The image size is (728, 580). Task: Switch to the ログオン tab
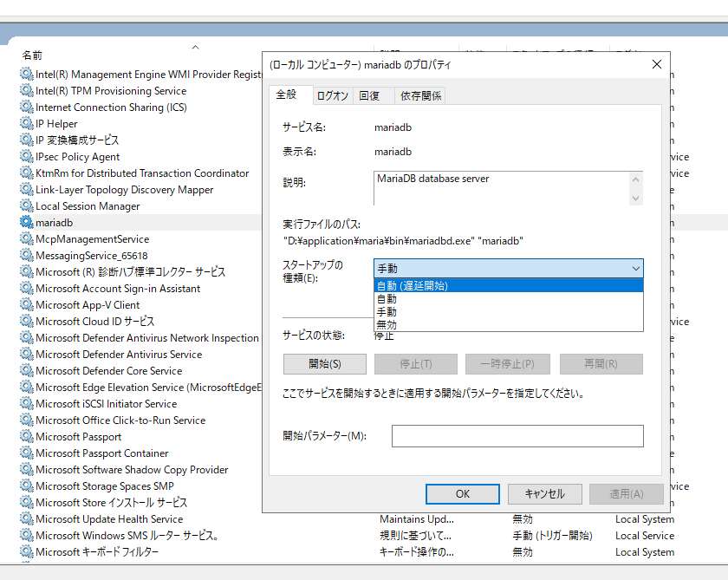[x=333, y=96]
